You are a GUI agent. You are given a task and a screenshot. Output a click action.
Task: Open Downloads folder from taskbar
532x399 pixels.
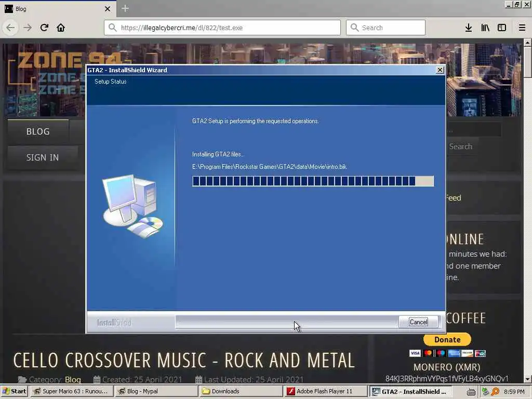pyautogui.click(x=241, y=391)
